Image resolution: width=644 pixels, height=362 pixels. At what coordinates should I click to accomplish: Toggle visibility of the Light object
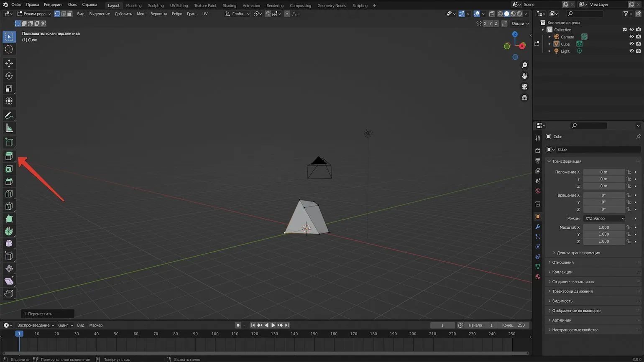631,51
